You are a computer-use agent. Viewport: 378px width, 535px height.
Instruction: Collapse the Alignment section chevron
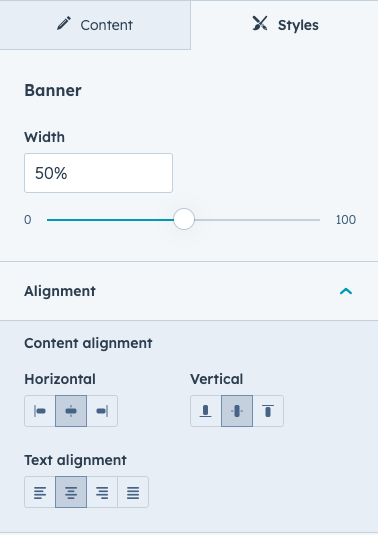(346, 291)
